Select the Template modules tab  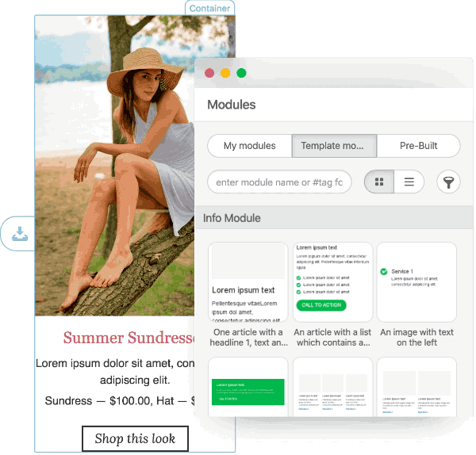click(x=334, y=146)
